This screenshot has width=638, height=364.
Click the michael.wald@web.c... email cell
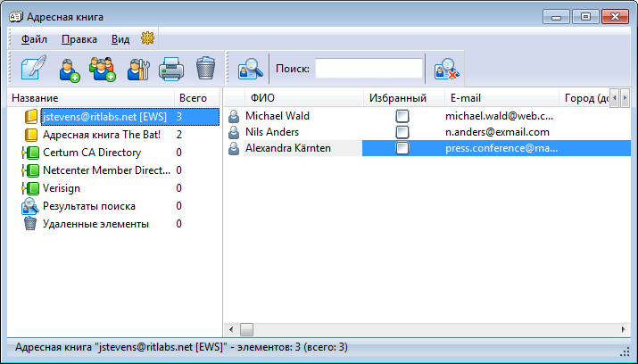coord(500,116)
